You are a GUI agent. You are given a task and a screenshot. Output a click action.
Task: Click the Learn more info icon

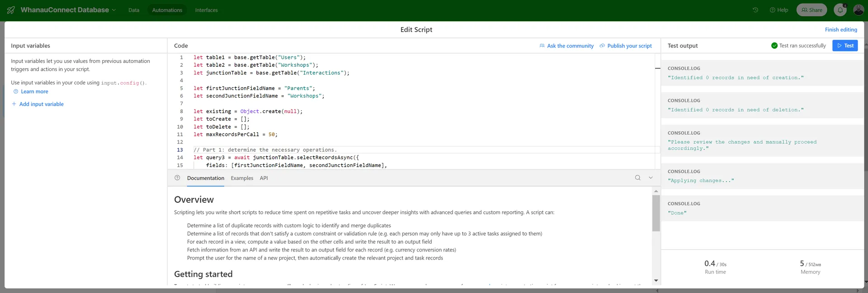16,92
